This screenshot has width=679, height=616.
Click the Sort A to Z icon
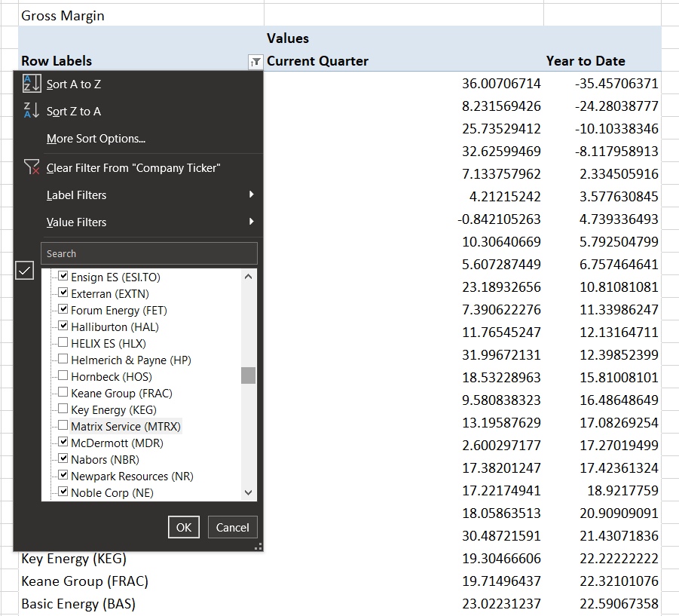[31, 84]
